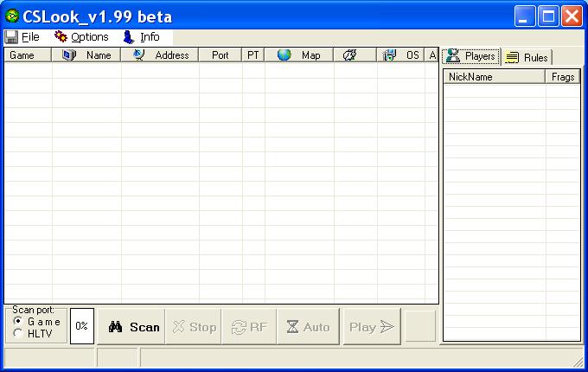
Task: Click the floppy disk icon beside File
Action: tap(11, 36)
